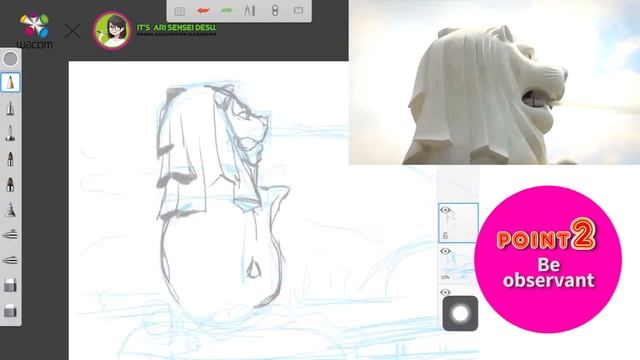
Task: Hide the selected top sketch layer
Action: [x=445, y=210]
